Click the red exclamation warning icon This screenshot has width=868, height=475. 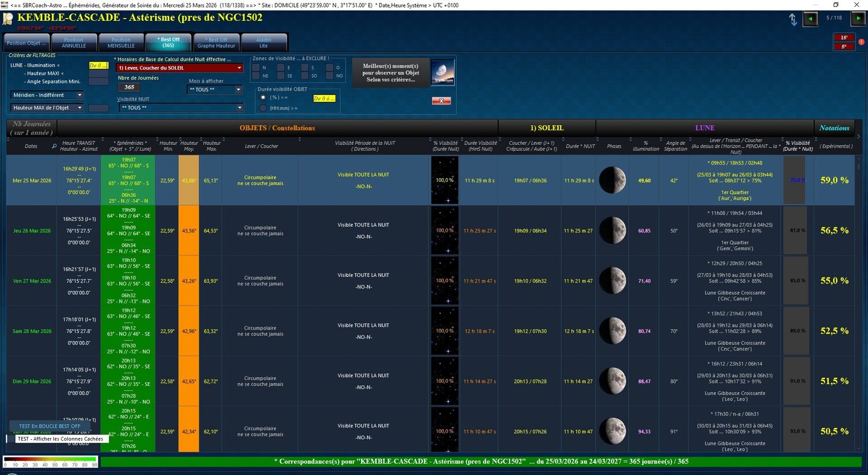pyautogui.click(x=862, y=42)
